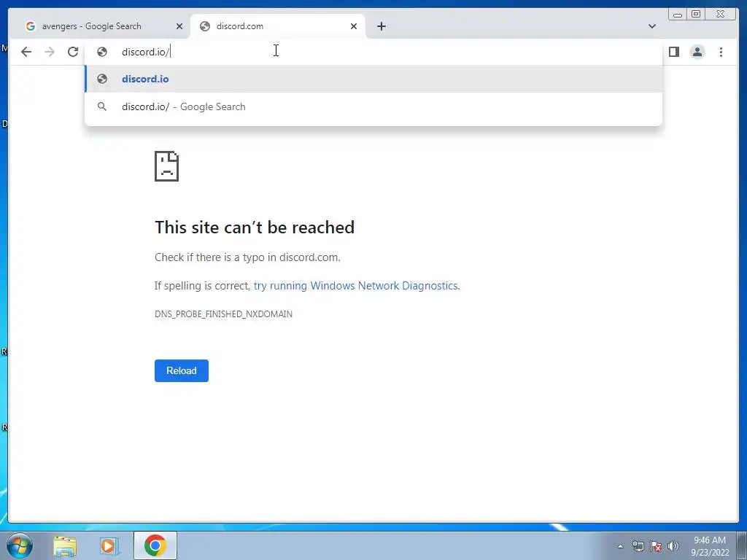The width and height of the screenshot is (747, 560).
Task: Reload the page using the toolbar refresh icon
Action: tap(73, 52)
